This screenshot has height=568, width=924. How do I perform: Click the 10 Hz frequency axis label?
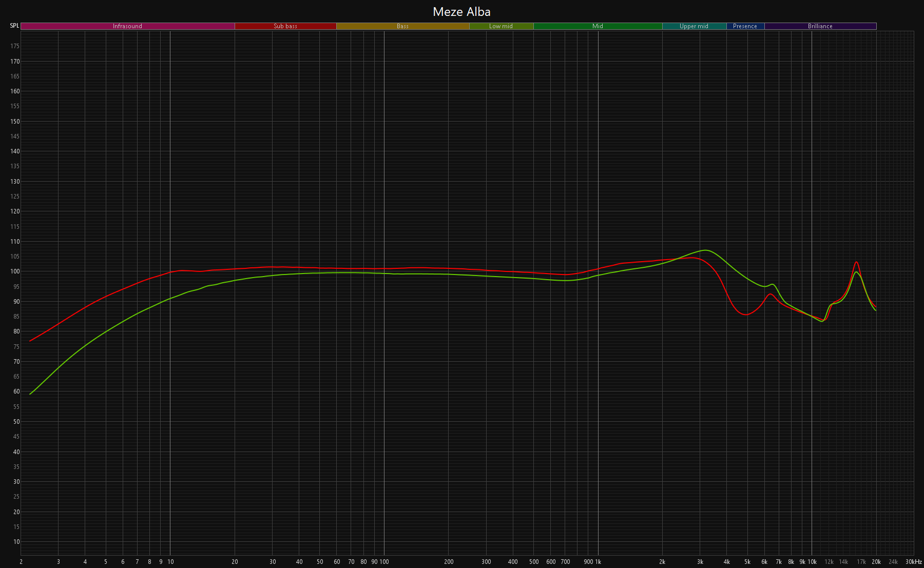[x=170, y=562]
